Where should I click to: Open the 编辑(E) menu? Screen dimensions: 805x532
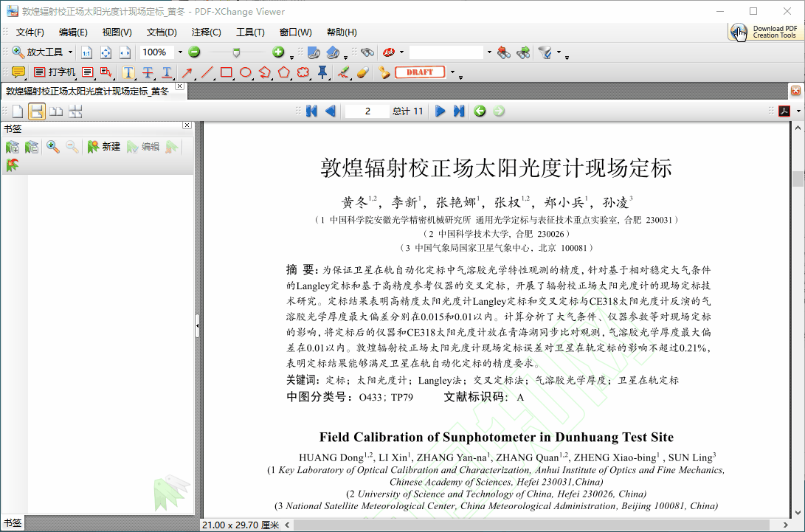tap(73, 32)
